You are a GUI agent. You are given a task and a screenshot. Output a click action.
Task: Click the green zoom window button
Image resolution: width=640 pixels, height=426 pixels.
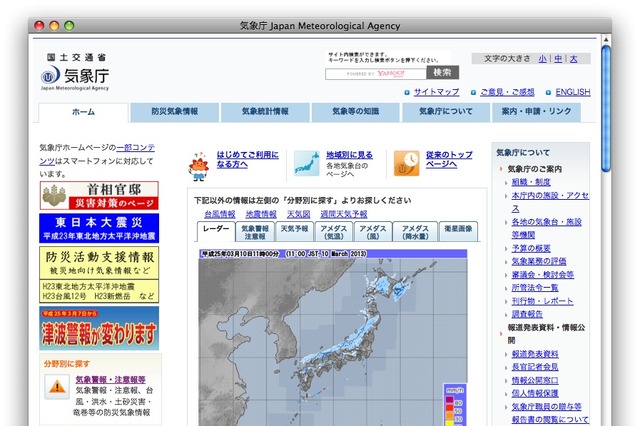[x=69, y=26]
